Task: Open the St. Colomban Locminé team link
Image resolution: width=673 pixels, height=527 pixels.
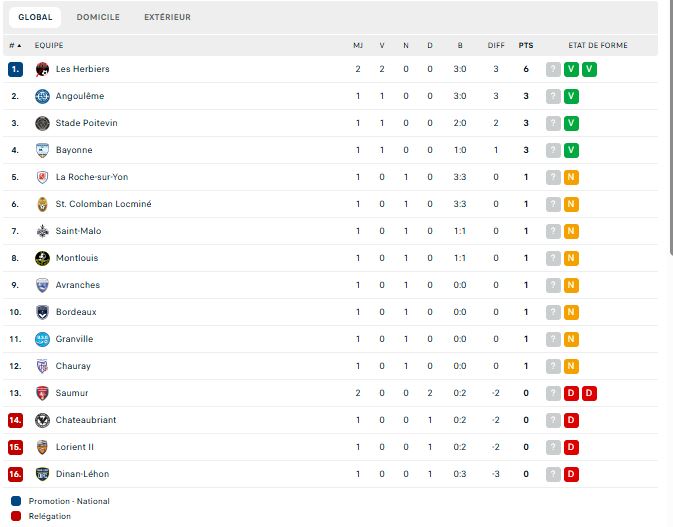Action: click(103, 204)
